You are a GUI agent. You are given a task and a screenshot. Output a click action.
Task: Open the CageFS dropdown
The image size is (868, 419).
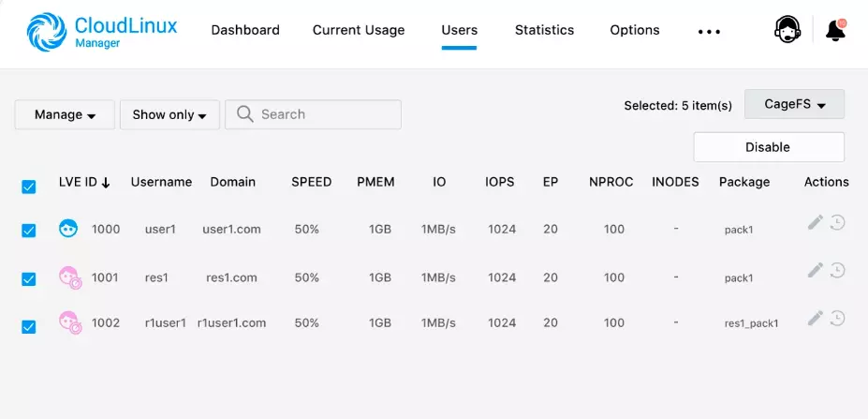(794, 105)
